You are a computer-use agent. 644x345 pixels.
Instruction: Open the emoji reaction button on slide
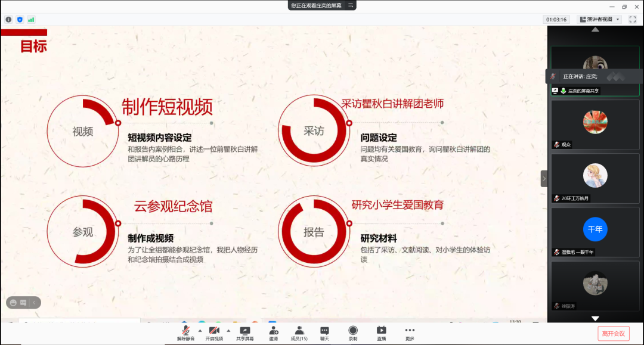point(13,303)
